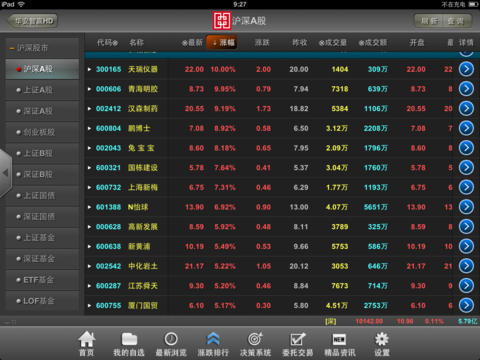Image resolution: width=480 pixels, height=360 pixels.
Task: Sort by 涨跌 column header
Action: coord(262,43)
